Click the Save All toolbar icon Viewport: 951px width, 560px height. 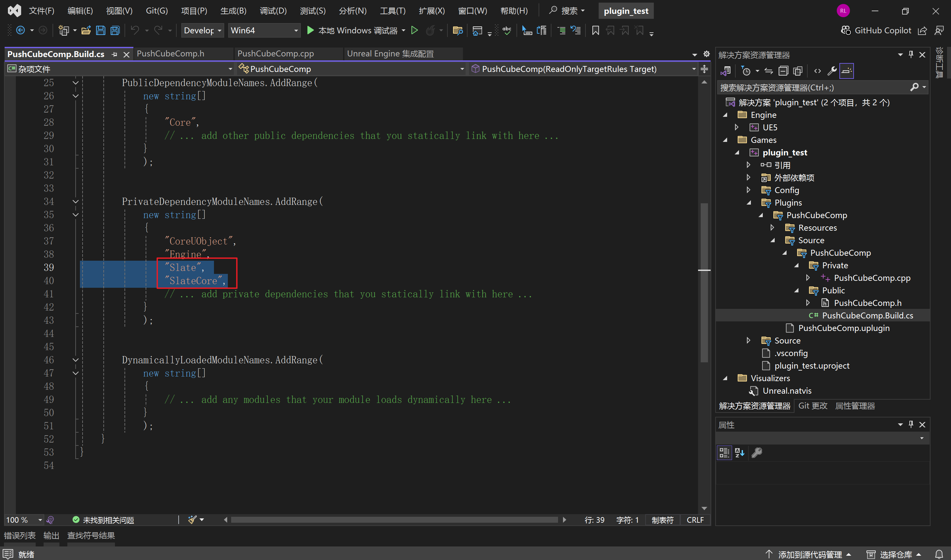115,31
